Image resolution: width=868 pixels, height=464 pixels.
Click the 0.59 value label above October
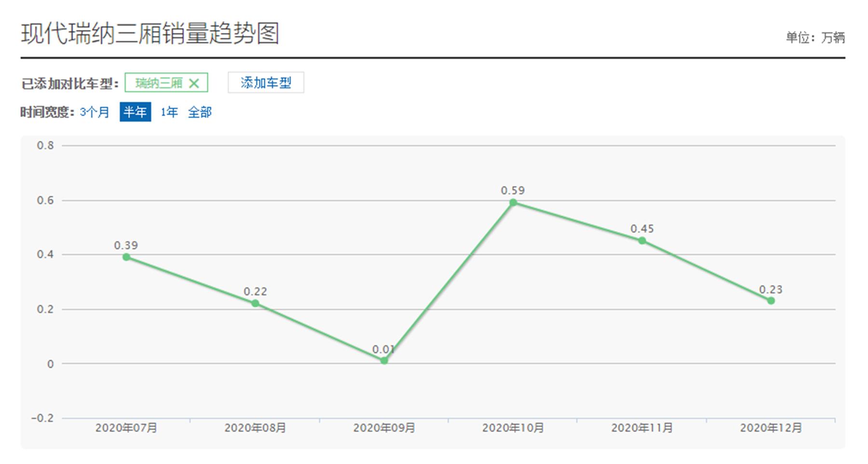(x=513, y=191)
